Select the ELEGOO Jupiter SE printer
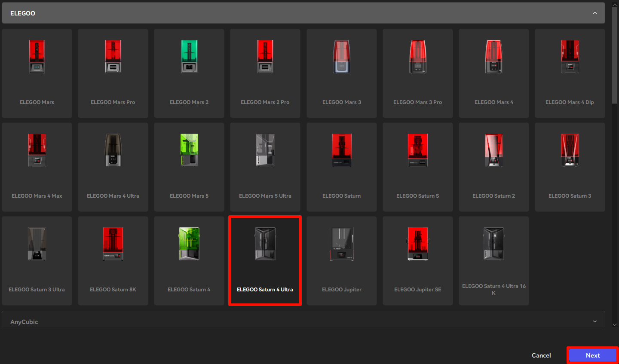Screen dimensions: 619x364 418,261
